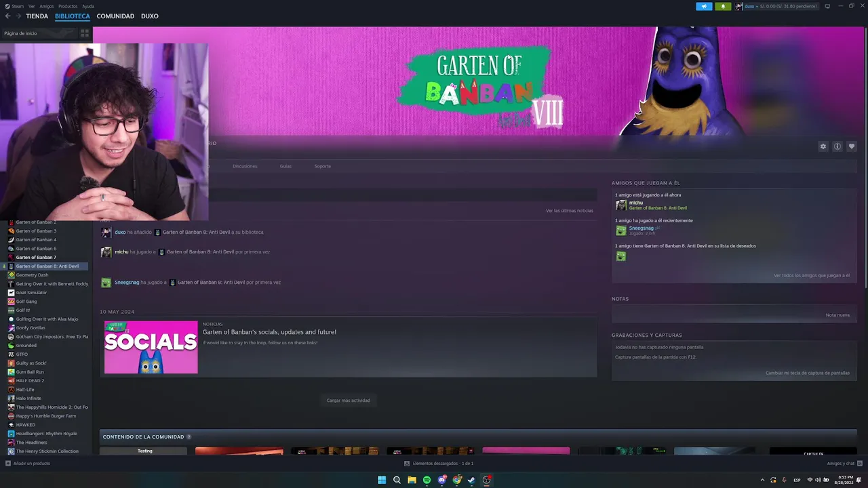The image size is (868, 488).
Task: Click the wishlist friend's green avatar
Action: pos(621,256)
